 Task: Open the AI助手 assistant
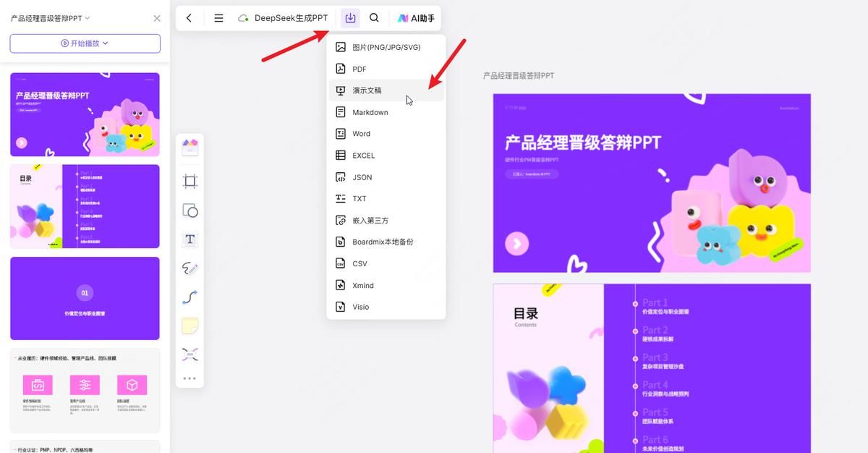tap(416, 17)
